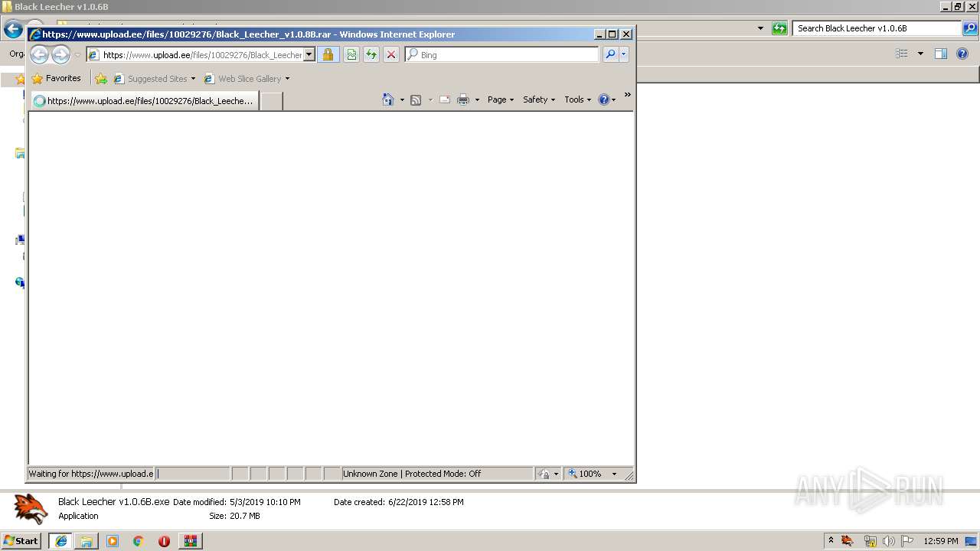Click the 12:59 PM system clock
Viewport: 980px width, 551px height.
click(940, 541)
